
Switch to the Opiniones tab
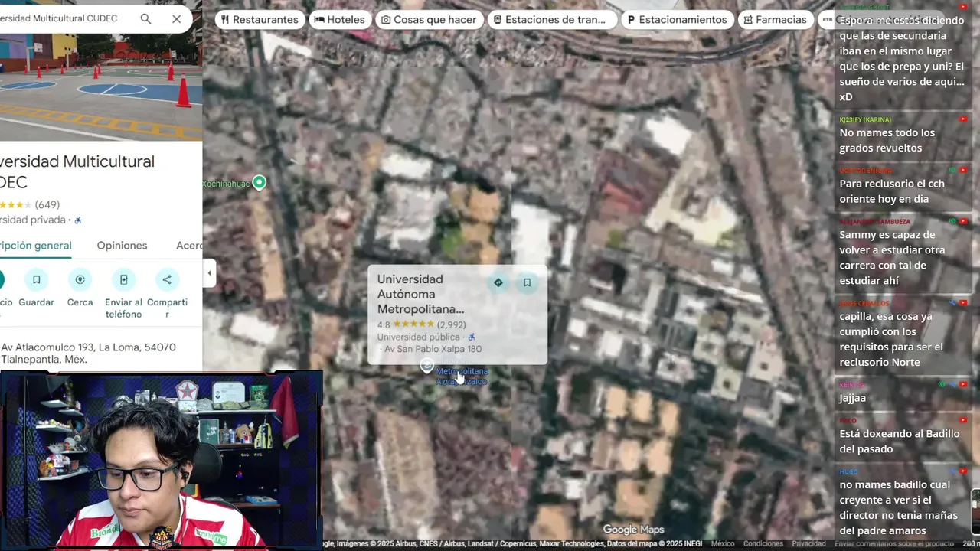[122, 246]
